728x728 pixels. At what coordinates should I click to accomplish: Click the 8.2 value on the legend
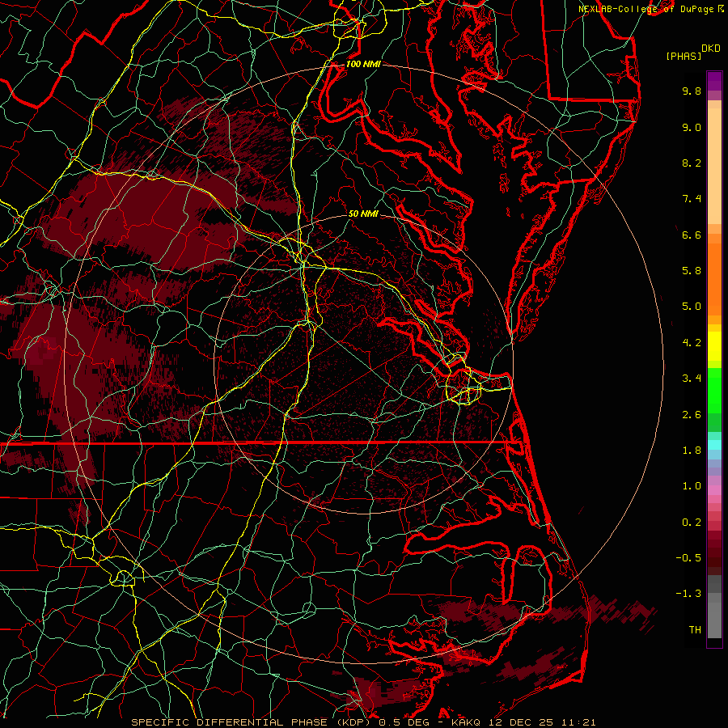(x=692, y=163)
